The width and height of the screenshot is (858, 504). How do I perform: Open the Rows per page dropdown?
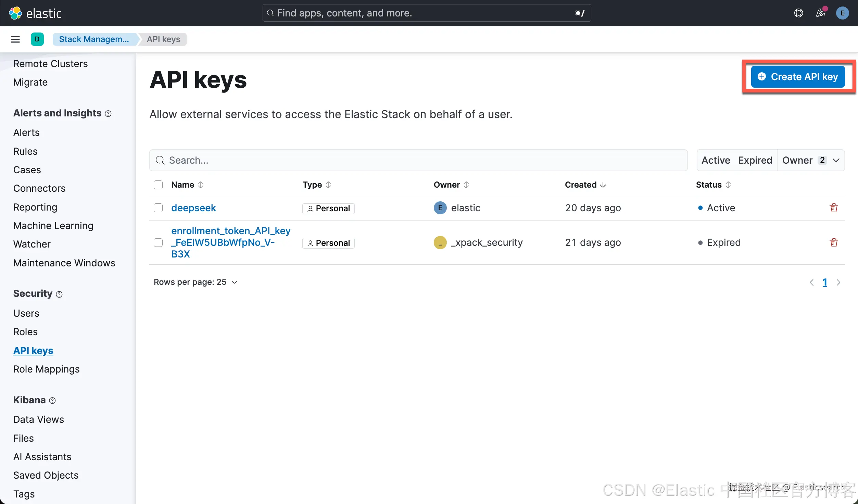tap(195, 282)
